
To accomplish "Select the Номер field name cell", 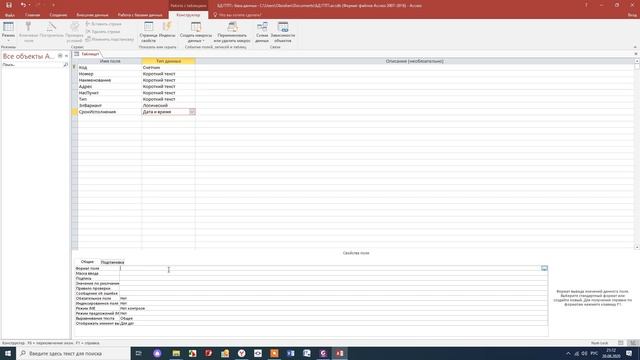I will click(x=109, y=74).
